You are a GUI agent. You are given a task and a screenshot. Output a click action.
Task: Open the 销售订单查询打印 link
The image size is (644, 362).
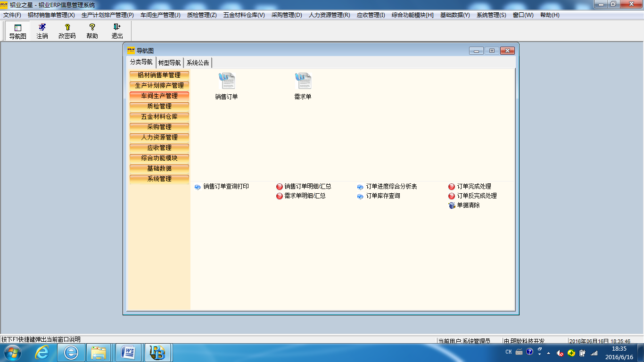226,187
